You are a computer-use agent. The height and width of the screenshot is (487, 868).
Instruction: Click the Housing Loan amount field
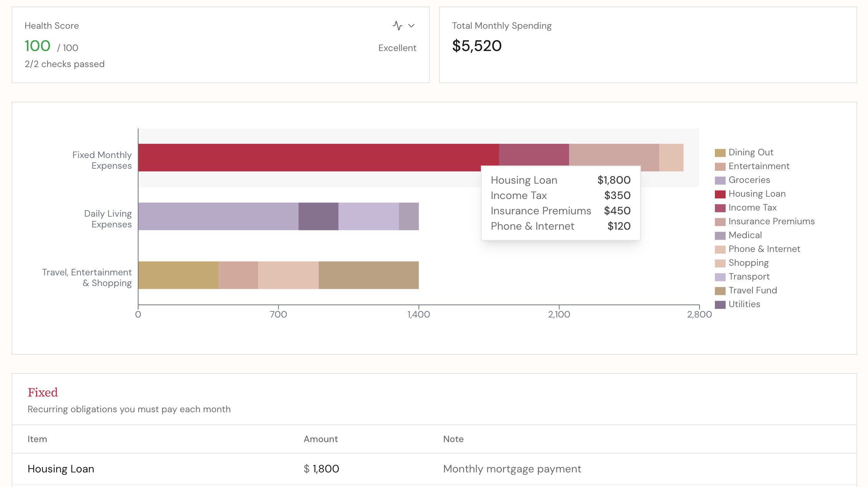(325, 469)
